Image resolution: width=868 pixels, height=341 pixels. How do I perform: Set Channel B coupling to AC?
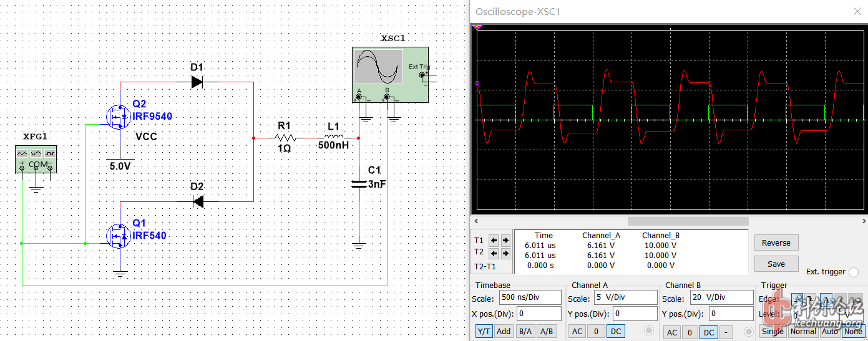pos(672,333)
